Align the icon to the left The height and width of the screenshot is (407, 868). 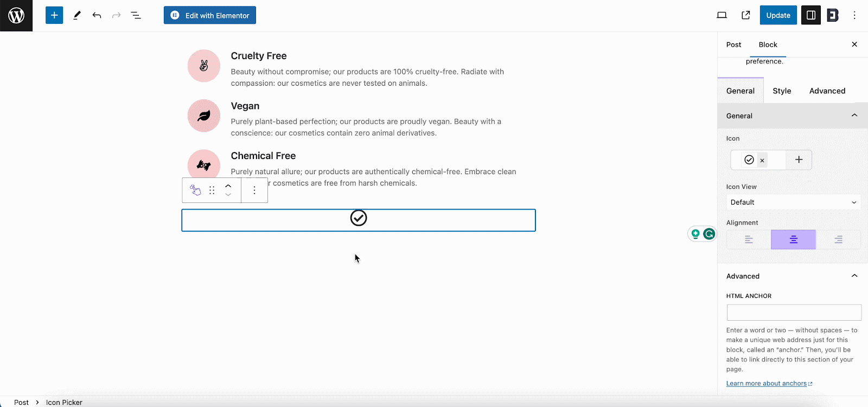(749, 239)
